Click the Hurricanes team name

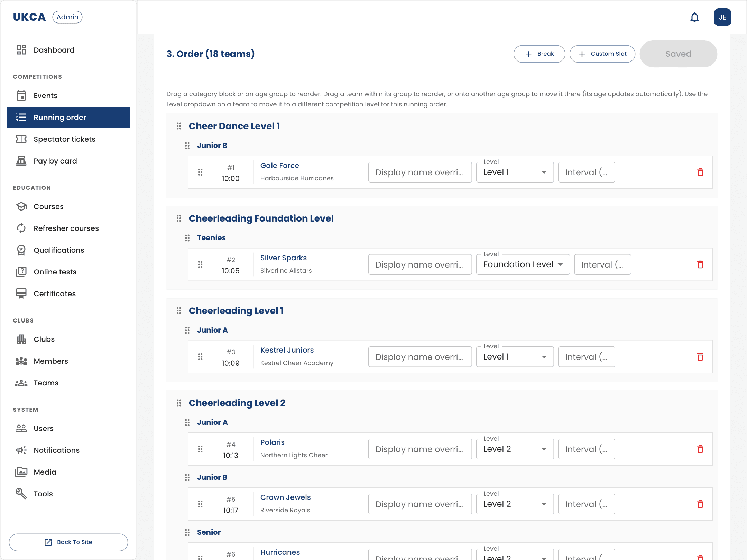[280, 552]
